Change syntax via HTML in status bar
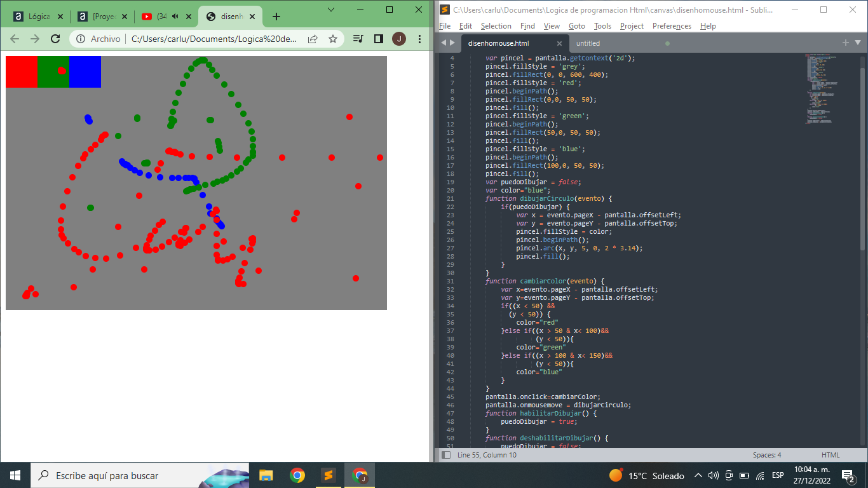The height and width of the screenshot is (488, 868). pyautogui.click(x=831, y=455)
